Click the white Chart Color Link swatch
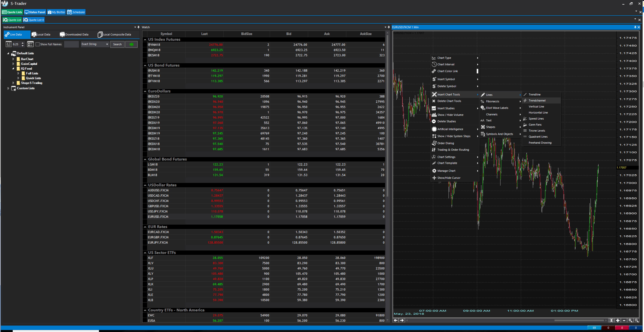Image resolution: width=644 pixels, height=332 pixels. 477,71
